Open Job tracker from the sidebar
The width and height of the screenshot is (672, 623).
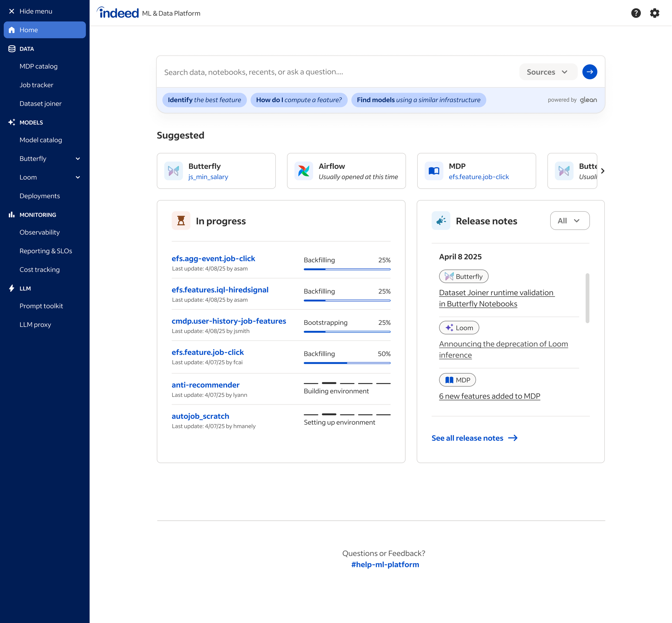click(36, 85)
